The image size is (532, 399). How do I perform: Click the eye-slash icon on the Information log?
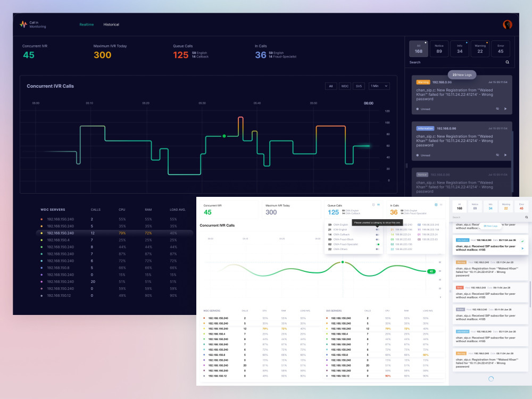click(x=497, y=155)
